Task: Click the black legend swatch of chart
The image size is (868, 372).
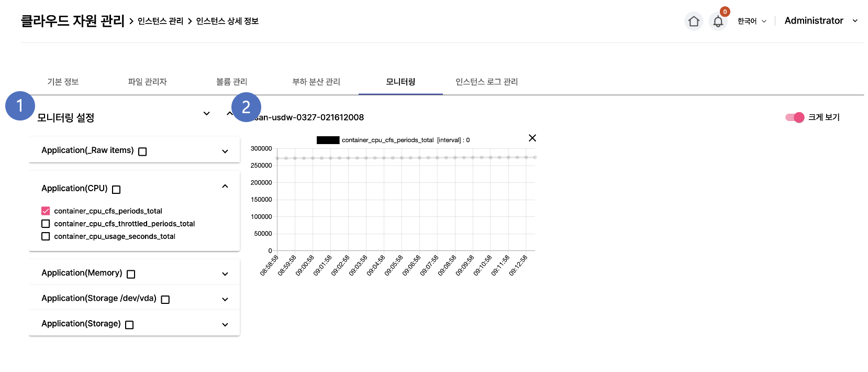Action: pyautogui.click(x=328, y=140)
